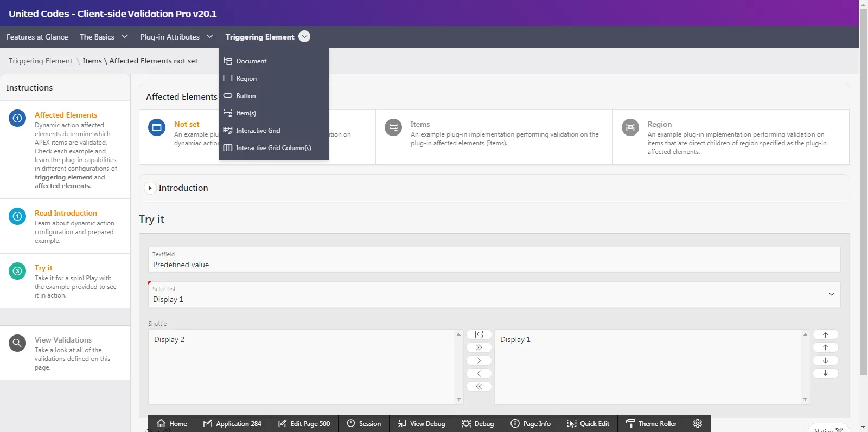868x432 pixels.
Task: Open Theme Roller from the developer toolbar
Action: tap(651, 423)
